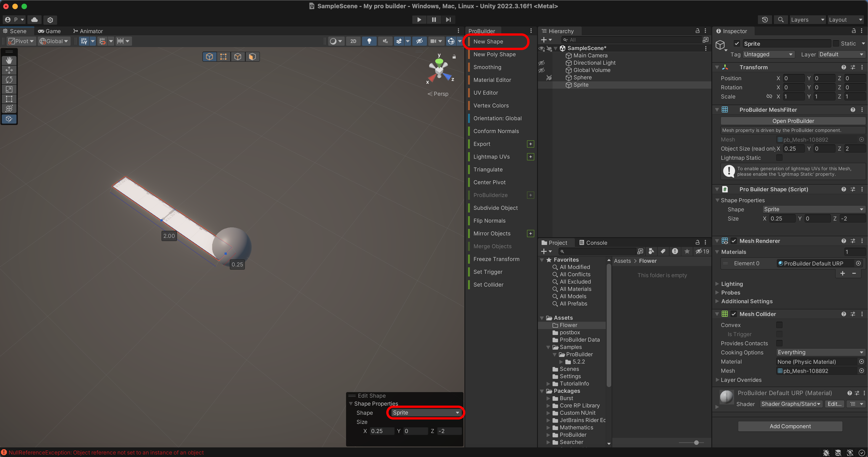Switch to ProBuilder face selection mode
The image size is (868, 457).
click(252, 57)
